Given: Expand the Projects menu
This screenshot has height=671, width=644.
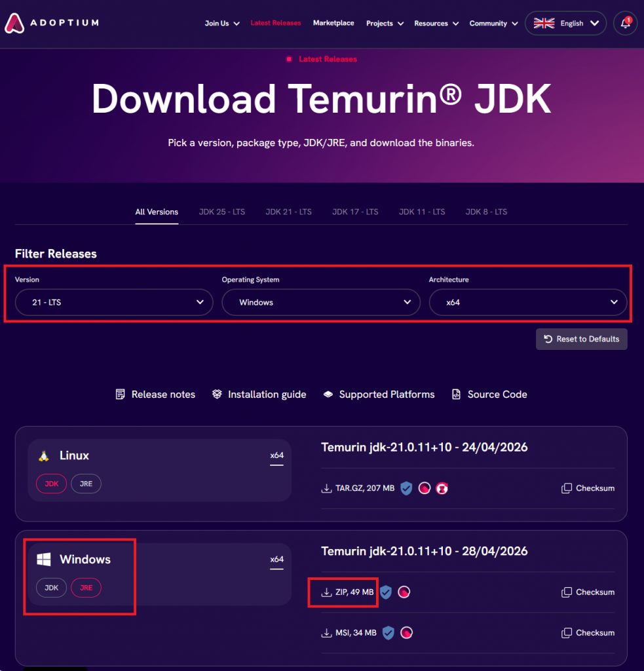Looking at the screenshot, I should pos(385,24).
